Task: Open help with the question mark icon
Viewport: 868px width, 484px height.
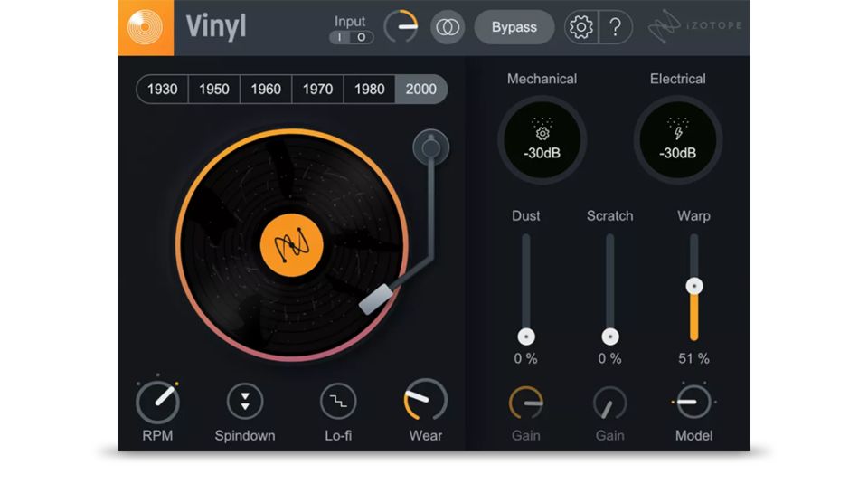Action: click(x=615, y=27)
